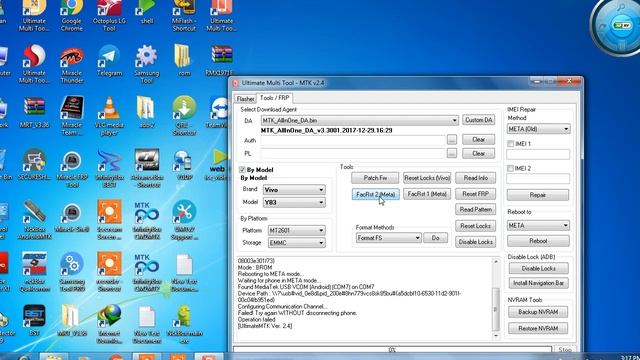Expand the Reboot to META dropdown
The width and height of the screenshot is (640, 360).
538,225
